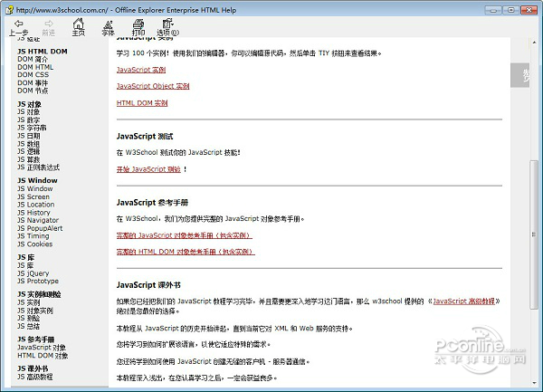The height and width of the screenshot is (392, 543).
Task: Open JS Timing sidebar entry
Action: (x=33, y=236)
